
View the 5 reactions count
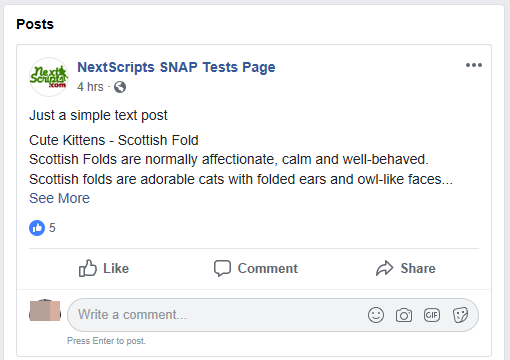52,228
